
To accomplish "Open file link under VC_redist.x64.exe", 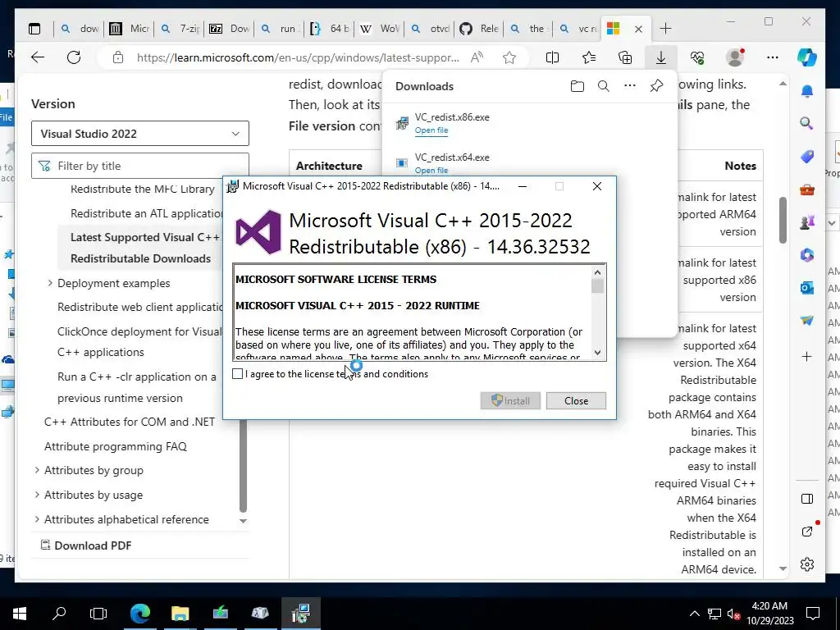I will [x=431, y=171].
